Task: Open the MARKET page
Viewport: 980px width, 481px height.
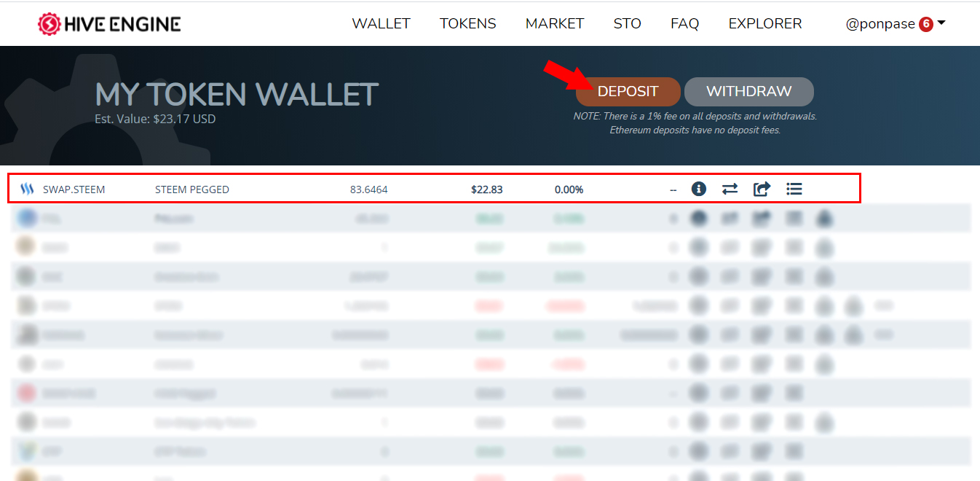Action: click(555, 23)
